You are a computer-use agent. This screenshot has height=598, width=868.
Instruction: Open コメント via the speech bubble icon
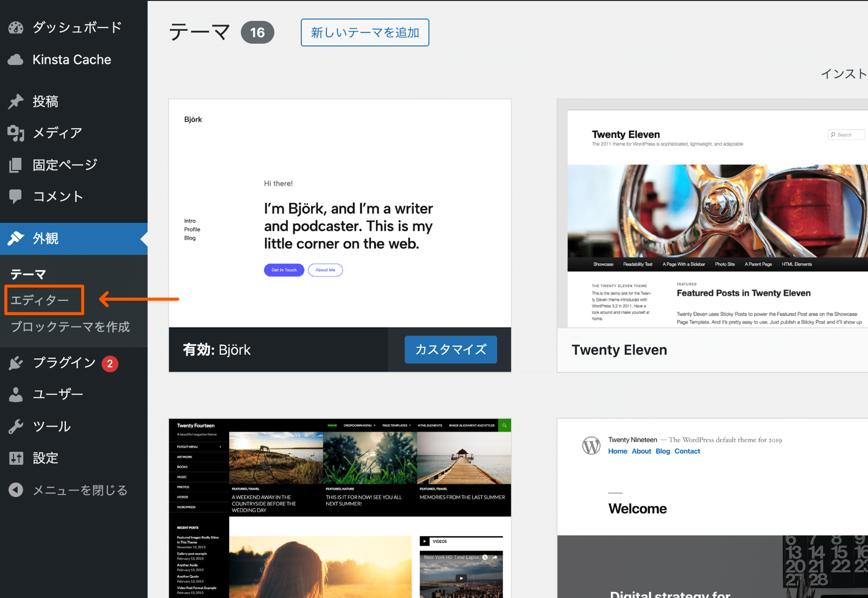16,196
